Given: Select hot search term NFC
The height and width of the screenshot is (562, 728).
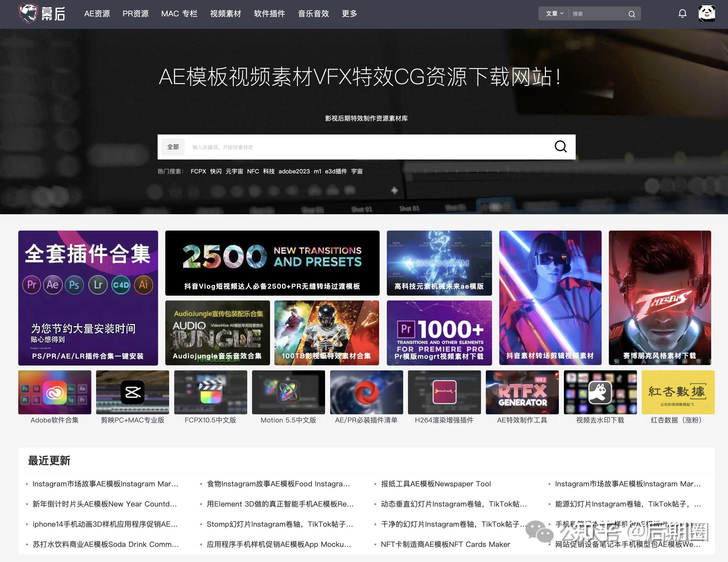Looking at the screenshot, I should click(253, 171).
